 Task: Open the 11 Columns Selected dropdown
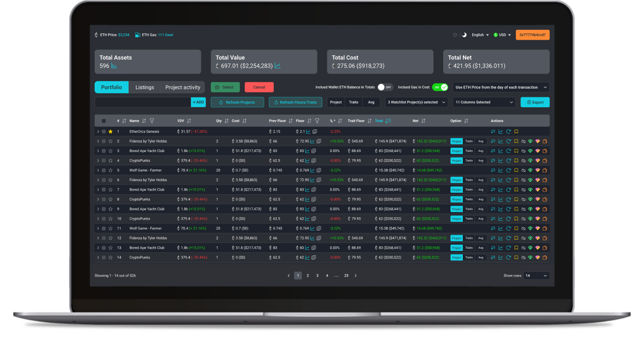pos(484,102)
